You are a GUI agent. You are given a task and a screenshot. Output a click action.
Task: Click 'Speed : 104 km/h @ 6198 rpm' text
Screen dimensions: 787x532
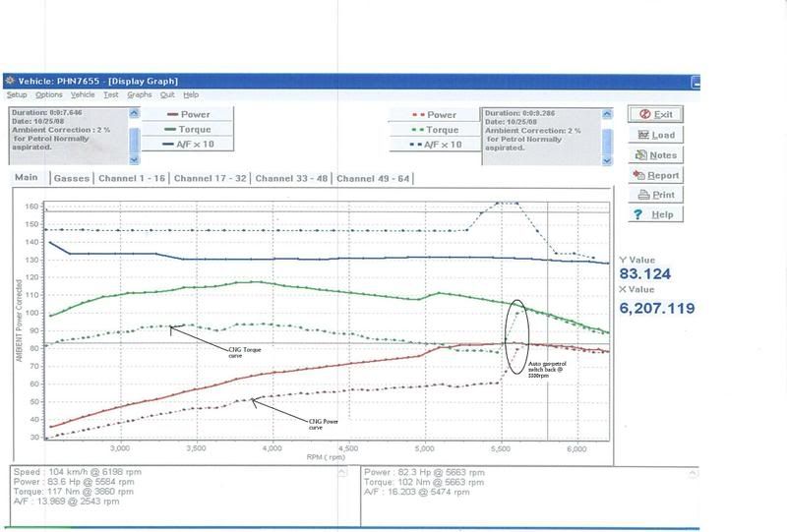78,472
